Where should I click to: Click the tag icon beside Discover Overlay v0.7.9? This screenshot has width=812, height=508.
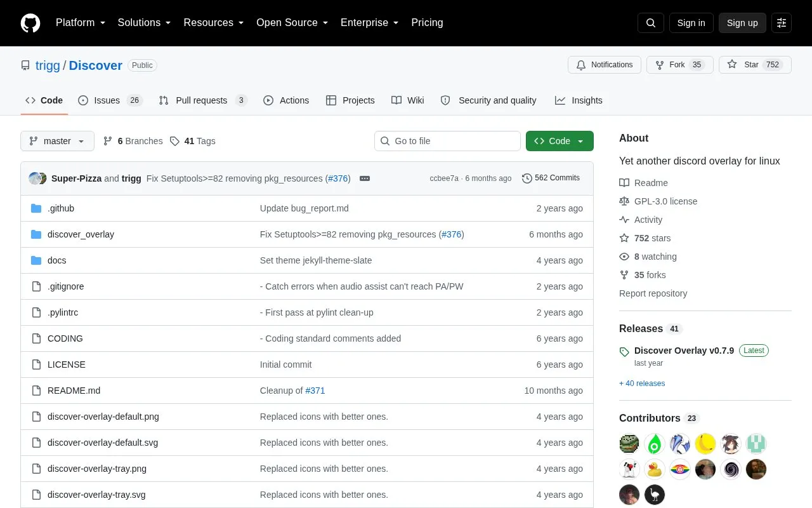coord(624,351)
